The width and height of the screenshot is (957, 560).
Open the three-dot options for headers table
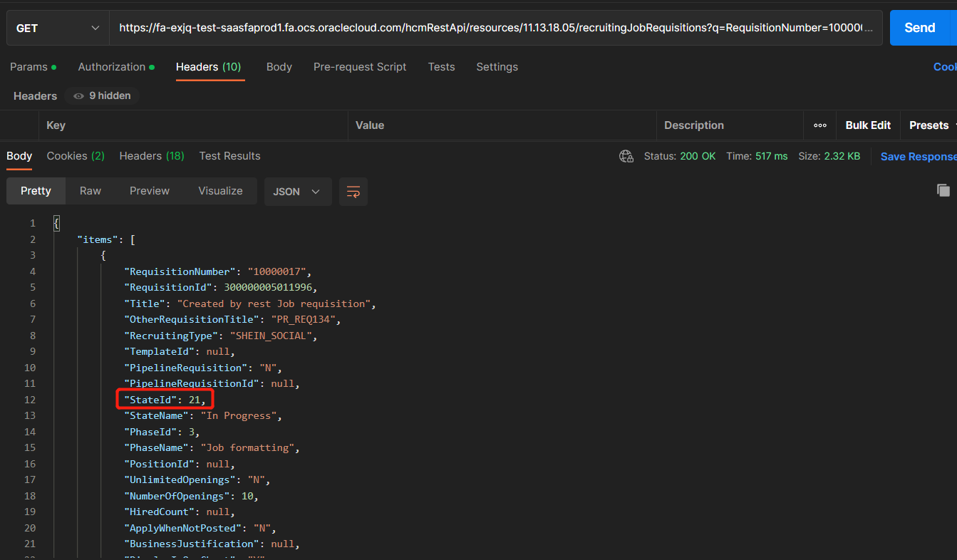point(819,125)
